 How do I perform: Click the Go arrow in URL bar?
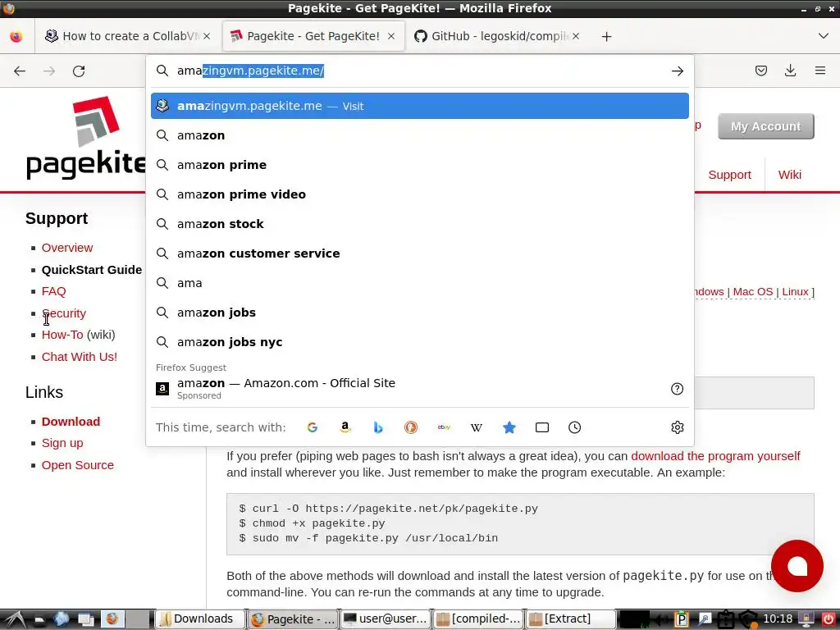[677, 71]
